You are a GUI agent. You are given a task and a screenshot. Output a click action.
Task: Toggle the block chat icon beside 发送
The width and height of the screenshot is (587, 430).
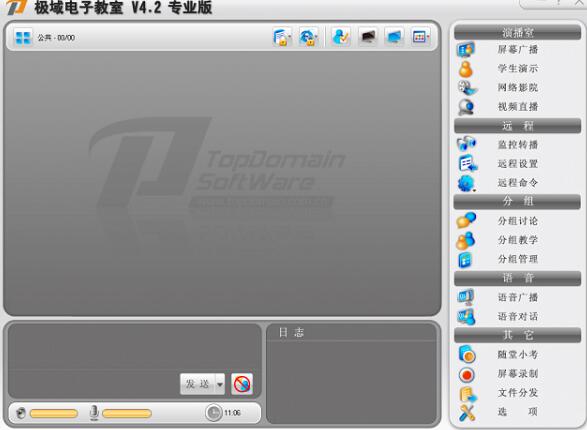pos(242,384)
